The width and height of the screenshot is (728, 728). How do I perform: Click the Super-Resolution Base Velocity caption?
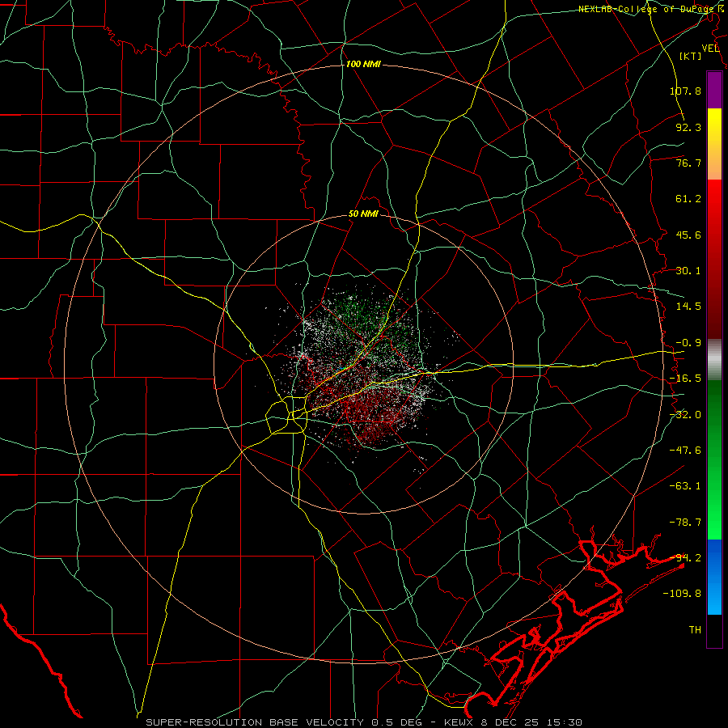[x=363, y=722]
